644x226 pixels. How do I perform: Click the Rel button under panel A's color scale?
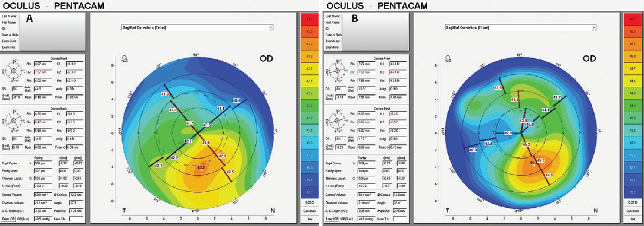tap(310, 219)
